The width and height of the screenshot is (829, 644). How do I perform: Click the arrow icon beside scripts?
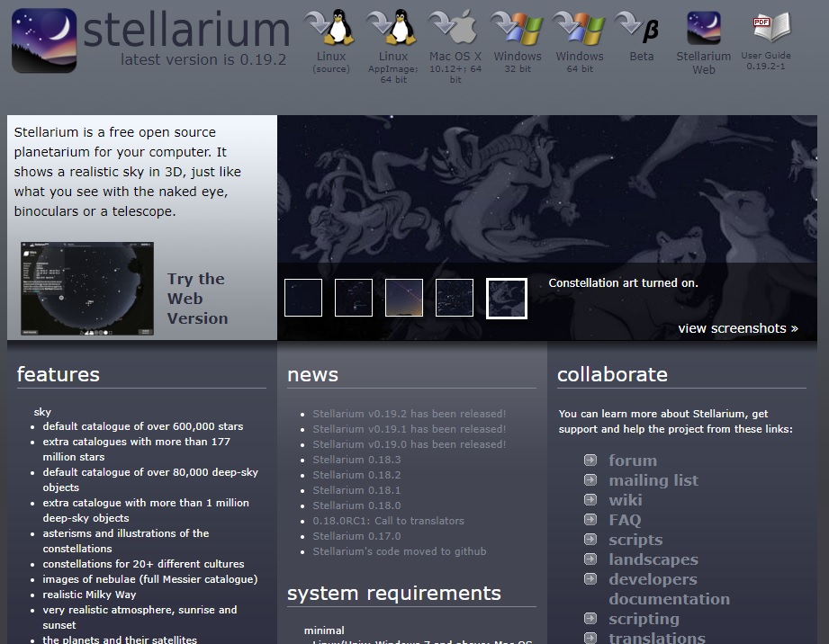590,540
